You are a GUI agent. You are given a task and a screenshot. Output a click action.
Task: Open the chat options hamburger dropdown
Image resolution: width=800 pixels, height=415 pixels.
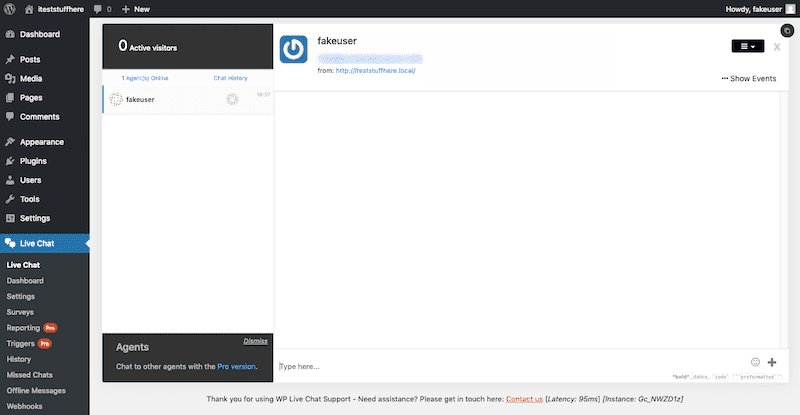coord(747,46)
